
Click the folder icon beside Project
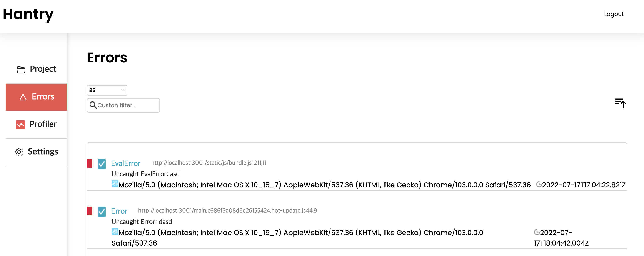point(21,70)
